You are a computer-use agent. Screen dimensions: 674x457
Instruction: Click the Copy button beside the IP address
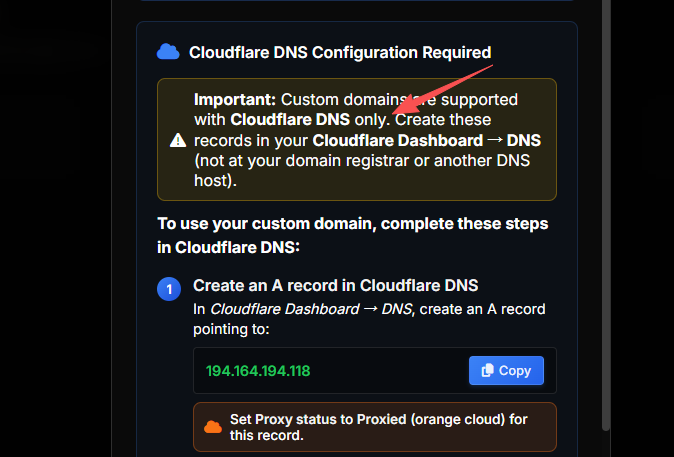(x=506, y=370)
